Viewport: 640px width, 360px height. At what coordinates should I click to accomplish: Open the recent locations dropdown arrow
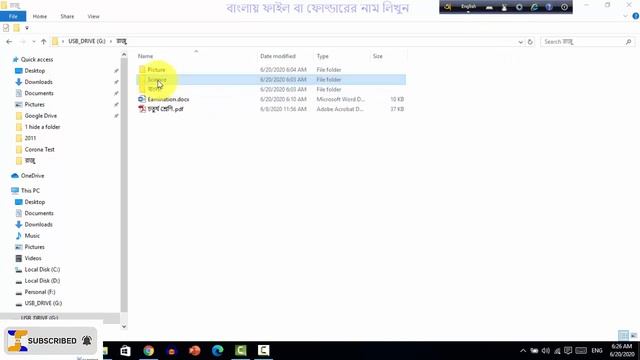pos(33,42)
